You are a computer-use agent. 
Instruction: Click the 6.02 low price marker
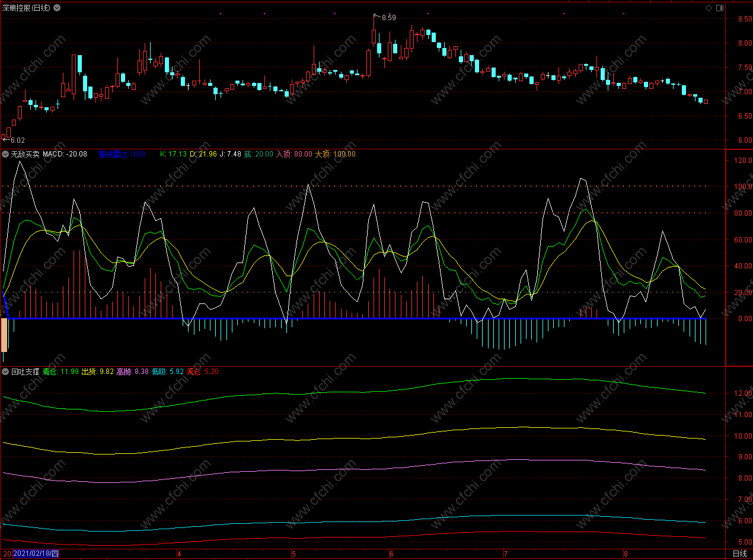tap(18, 140)
